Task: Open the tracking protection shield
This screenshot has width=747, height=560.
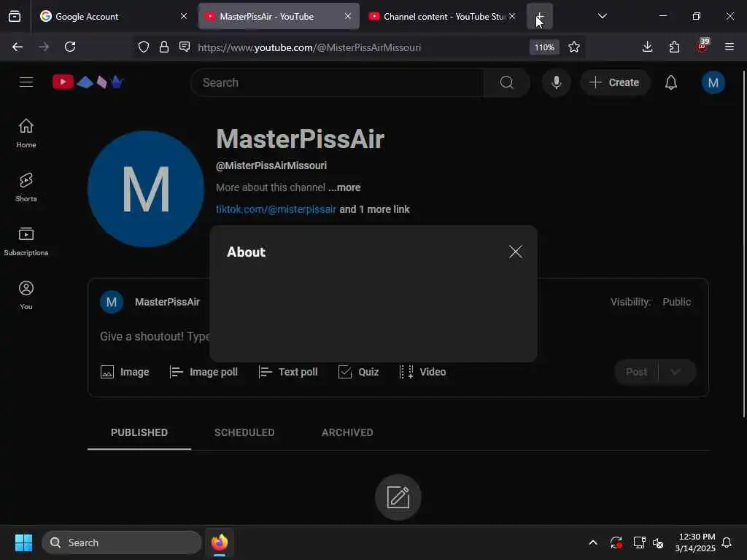Action: tap(144, 47)
